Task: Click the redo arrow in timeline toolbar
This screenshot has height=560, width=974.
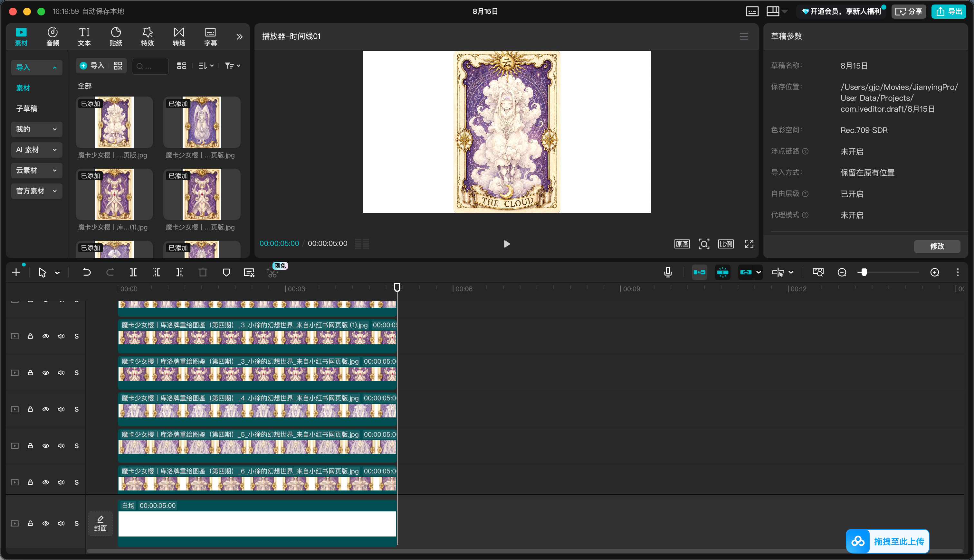Action: pyautogui.click(x=110, y=272)
